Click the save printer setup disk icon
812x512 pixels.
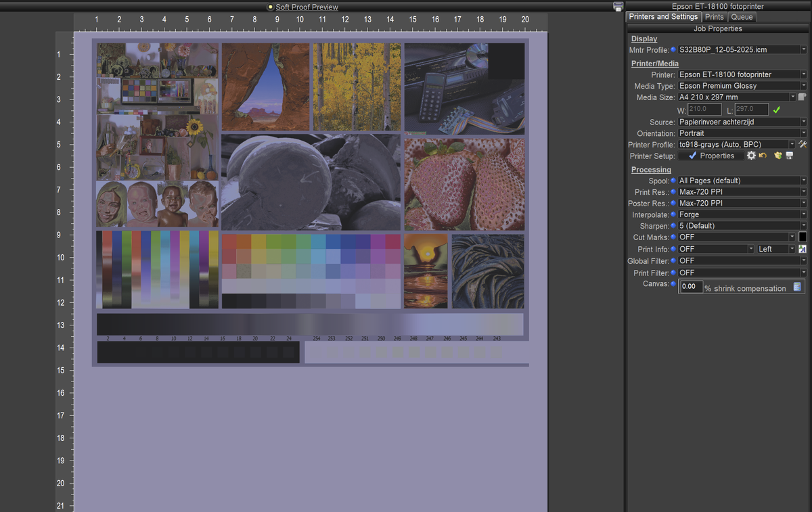(789, 156)
